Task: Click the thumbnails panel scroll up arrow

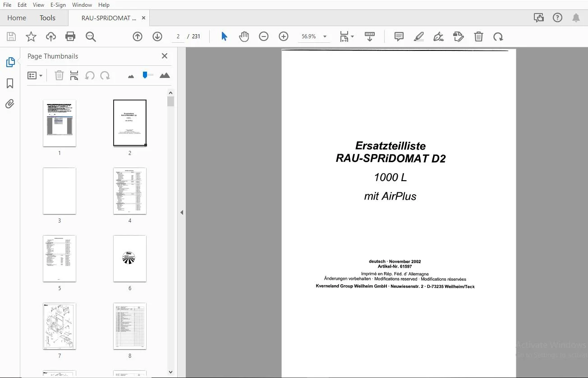Action: pos(170,93)
